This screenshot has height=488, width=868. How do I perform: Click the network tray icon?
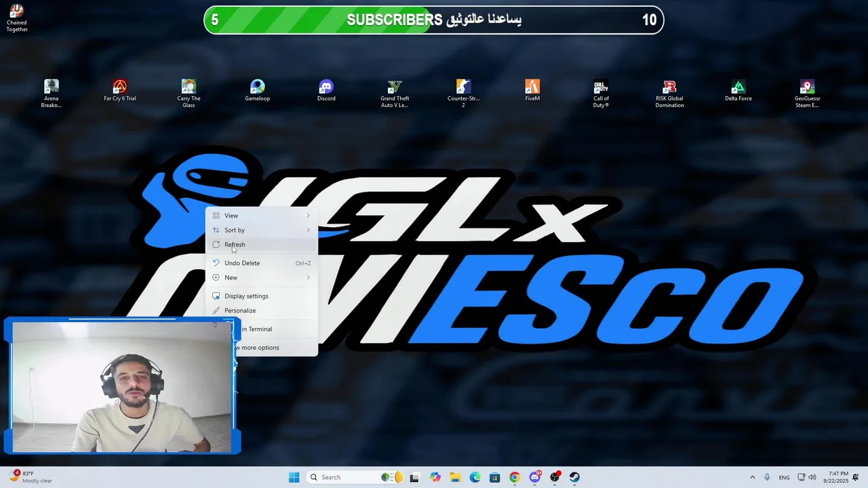tap(801, 477)
